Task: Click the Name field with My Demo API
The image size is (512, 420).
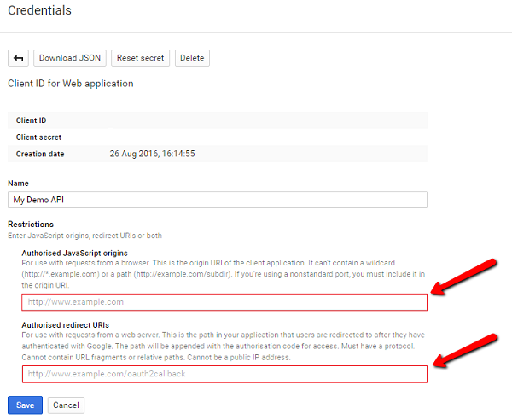Action: 218,200
